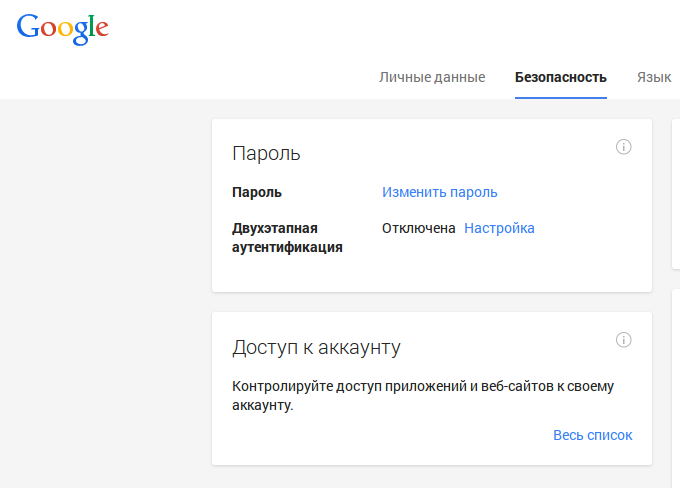Image resolution: width=680 pixels, height=488 pixels.
Task: Switch to the Личные данные tab
Action: pos(432,77)
